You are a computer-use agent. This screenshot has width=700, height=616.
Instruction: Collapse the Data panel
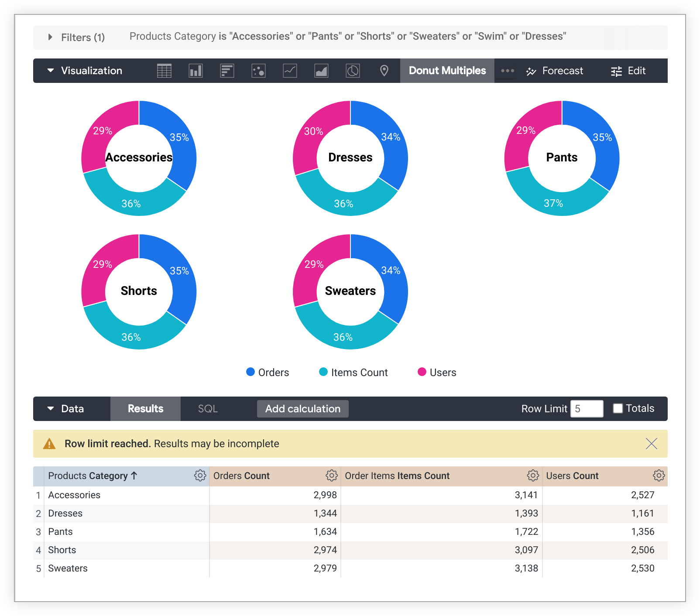click(51, 409)
